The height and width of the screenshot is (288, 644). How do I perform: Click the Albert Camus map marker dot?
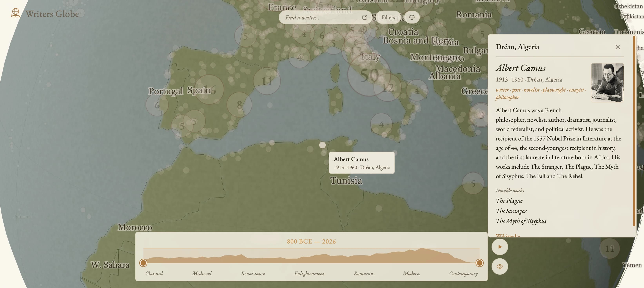click(323, 145)
